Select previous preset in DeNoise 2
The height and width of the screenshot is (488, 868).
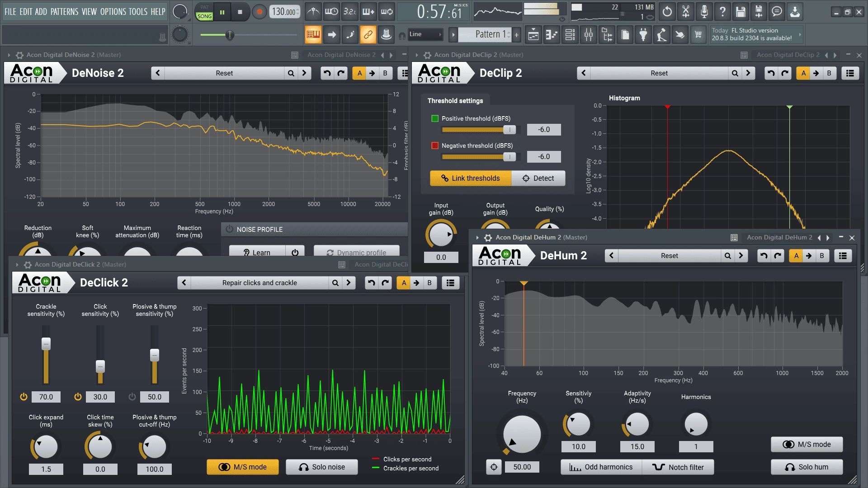[158, 73]
